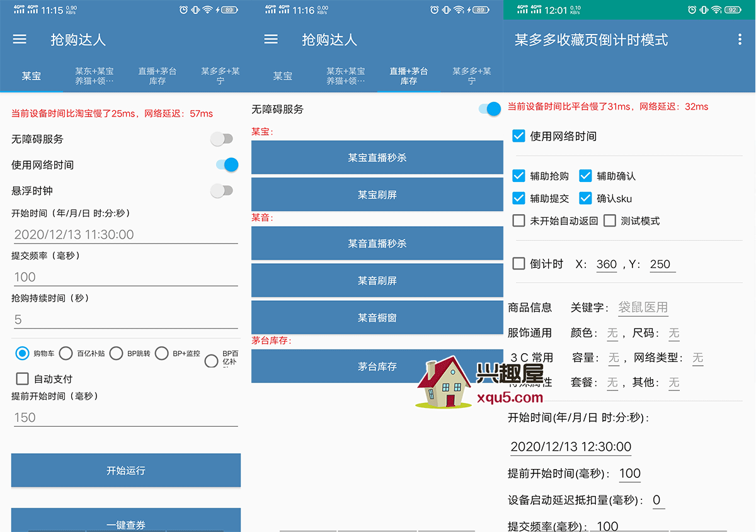Open three-dot overflow menu on 某多多收藏页倒计时模式 screen

pyautogui.click(x=740, y=40)
